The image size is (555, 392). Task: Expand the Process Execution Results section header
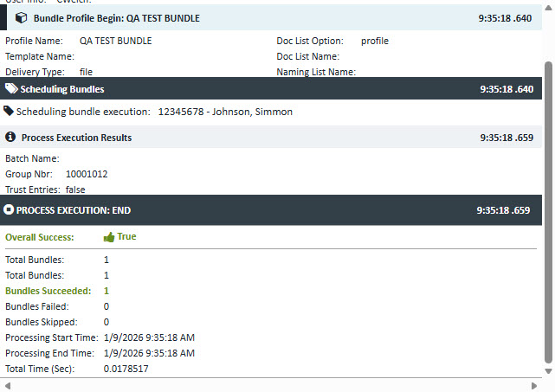(260, 138)
